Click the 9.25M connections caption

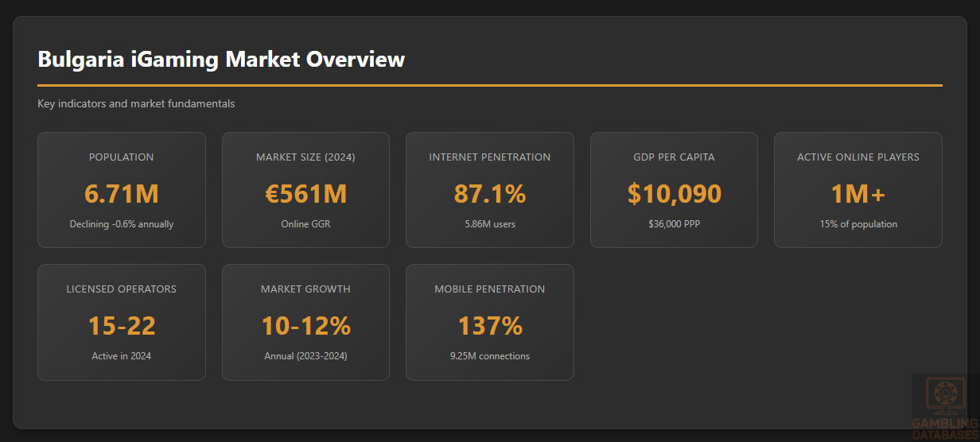coord(490,356)
